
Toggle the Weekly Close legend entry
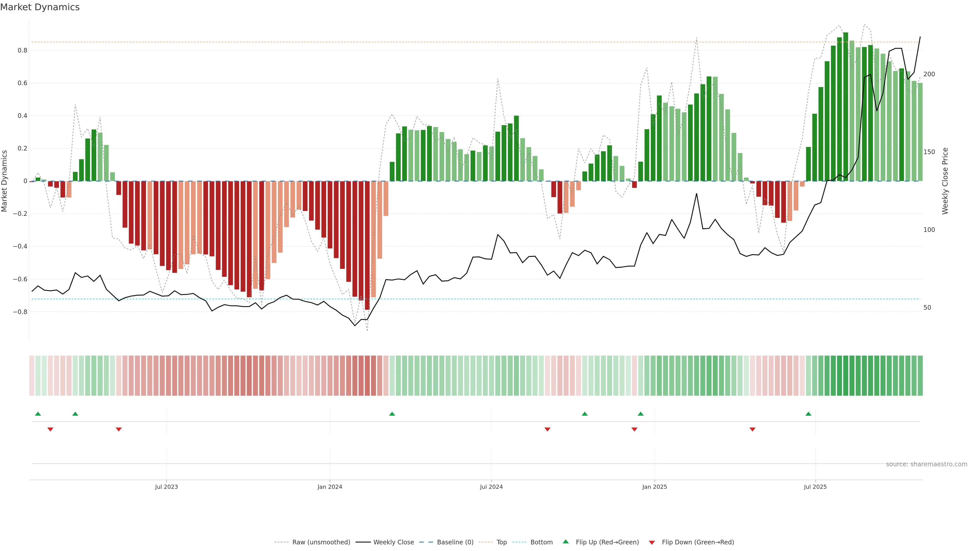[x=393, y=542]
